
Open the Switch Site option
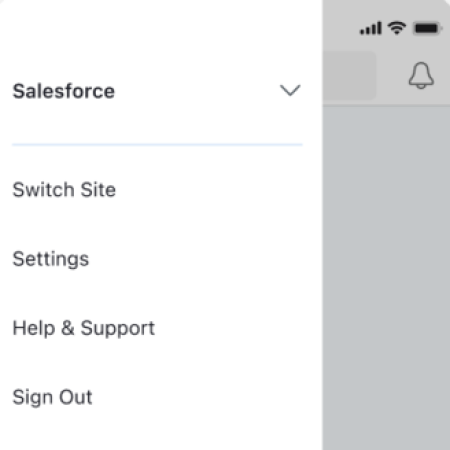[64, 190]
